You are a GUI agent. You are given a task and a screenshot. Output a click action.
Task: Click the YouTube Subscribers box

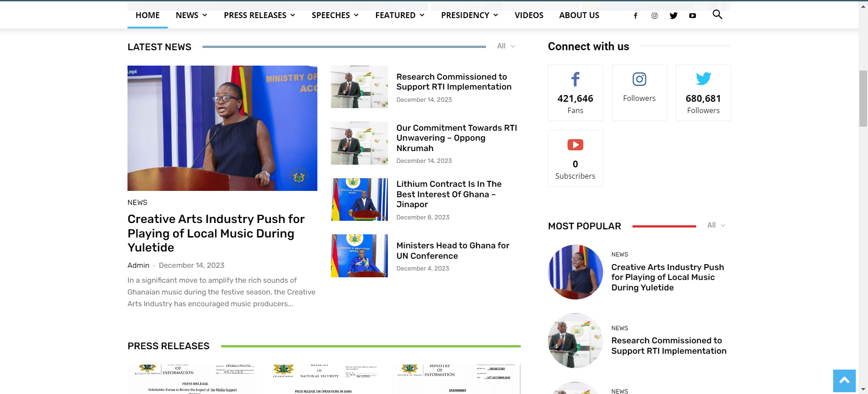(x=575, y=158)
